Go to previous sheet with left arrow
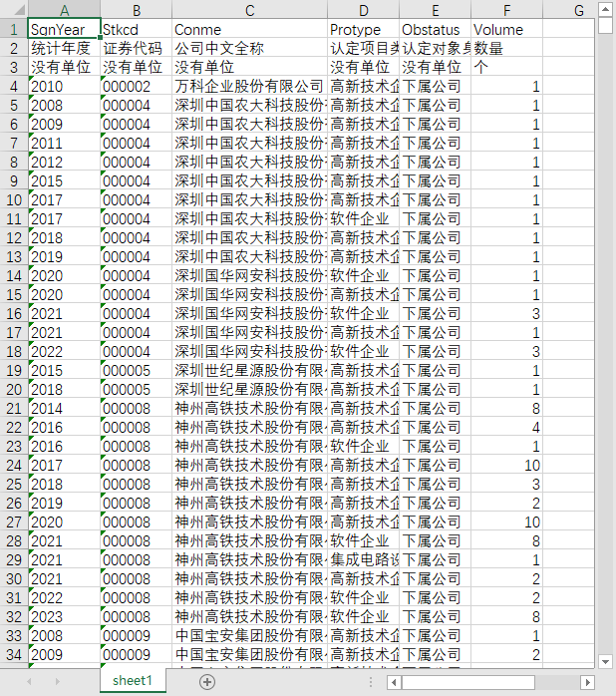The width and height of the screenshot is (616, 696). tap(29, 681)
